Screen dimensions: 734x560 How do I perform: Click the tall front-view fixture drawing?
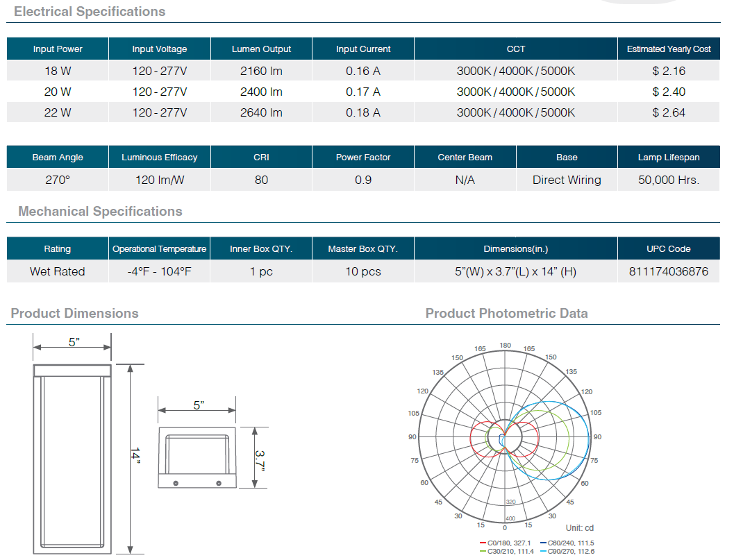click(72, 458)
